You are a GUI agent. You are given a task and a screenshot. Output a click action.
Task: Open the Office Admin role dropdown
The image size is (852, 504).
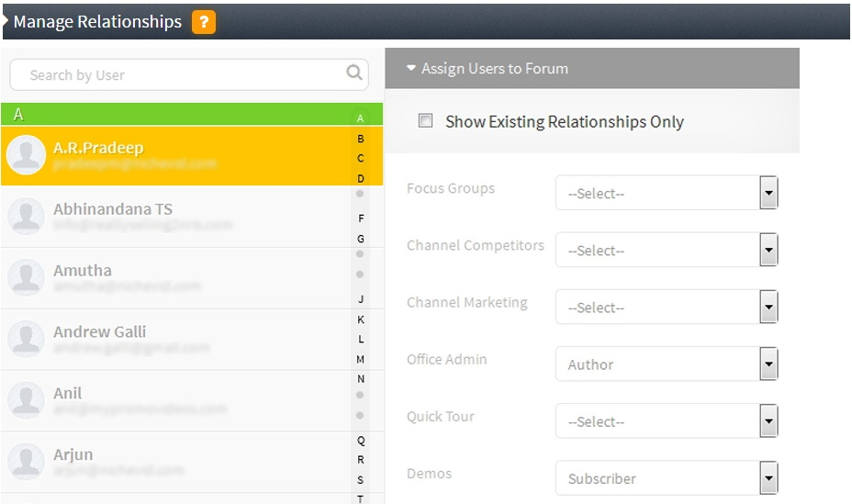tap(667, 364)
